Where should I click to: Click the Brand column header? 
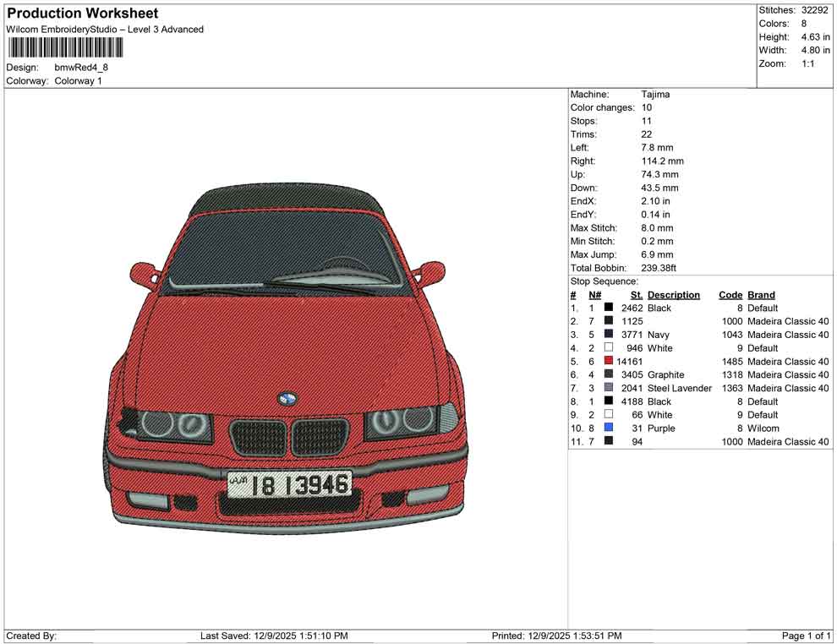[759, 294]
